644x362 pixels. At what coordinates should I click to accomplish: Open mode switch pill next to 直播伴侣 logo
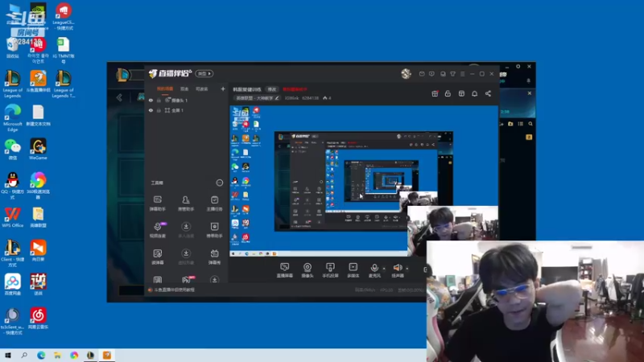(204, 73)
